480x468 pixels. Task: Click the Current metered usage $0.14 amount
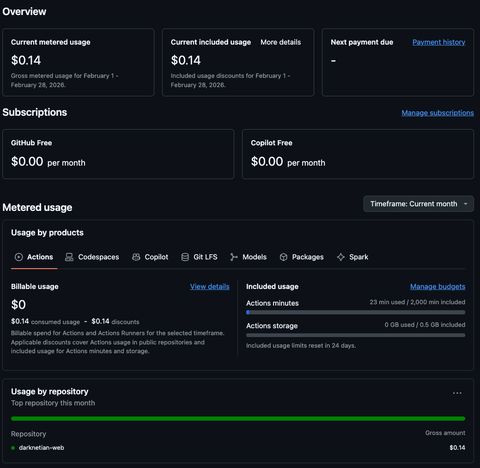coord(26,60)
